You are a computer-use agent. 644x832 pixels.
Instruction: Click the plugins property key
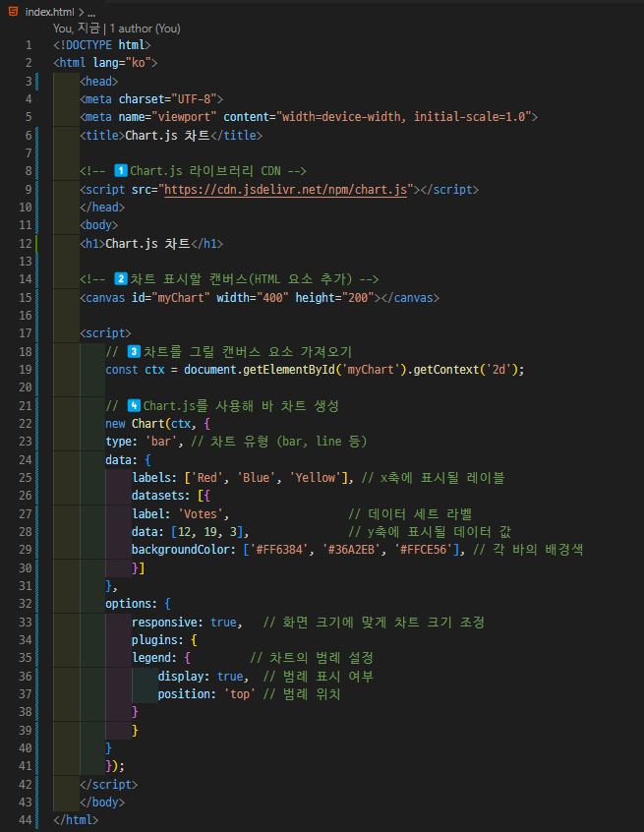154,640
